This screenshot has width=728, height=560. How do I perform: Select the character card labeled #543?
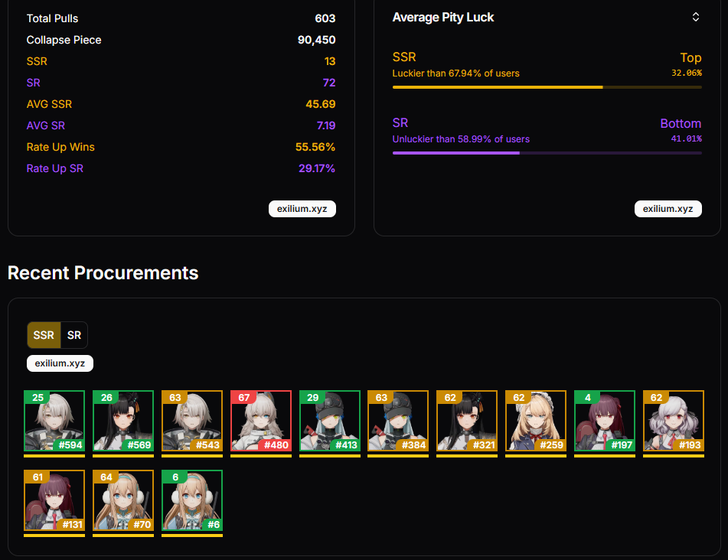[191, 421]
